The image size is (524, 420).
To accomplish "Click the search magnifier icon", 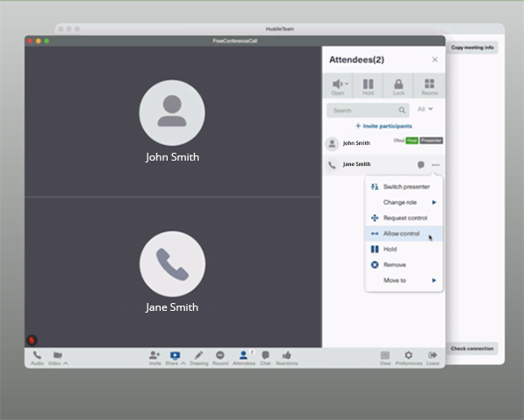I will tap(402, 110).
